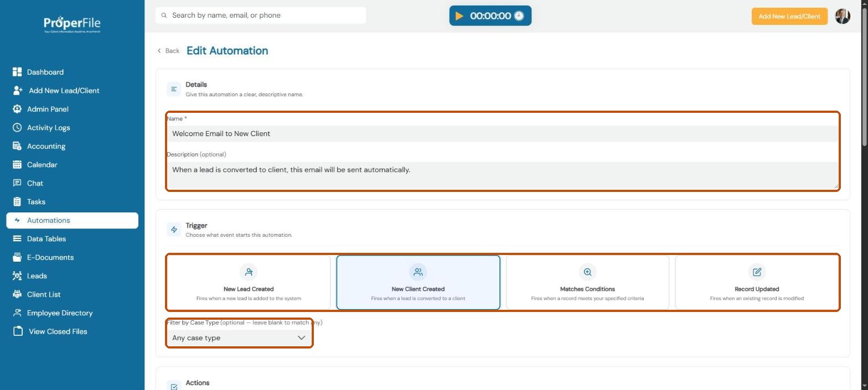Click the Actions section checkbox icon
The image size is (868, 390).
pos(174,386)
